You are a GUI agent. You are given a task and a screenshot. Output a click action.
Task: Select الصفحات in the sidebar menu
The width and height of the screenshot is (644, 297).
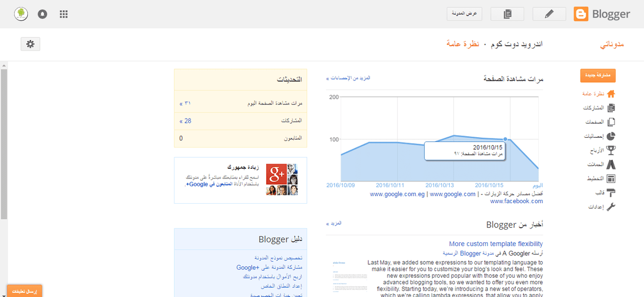click(595, 122)
